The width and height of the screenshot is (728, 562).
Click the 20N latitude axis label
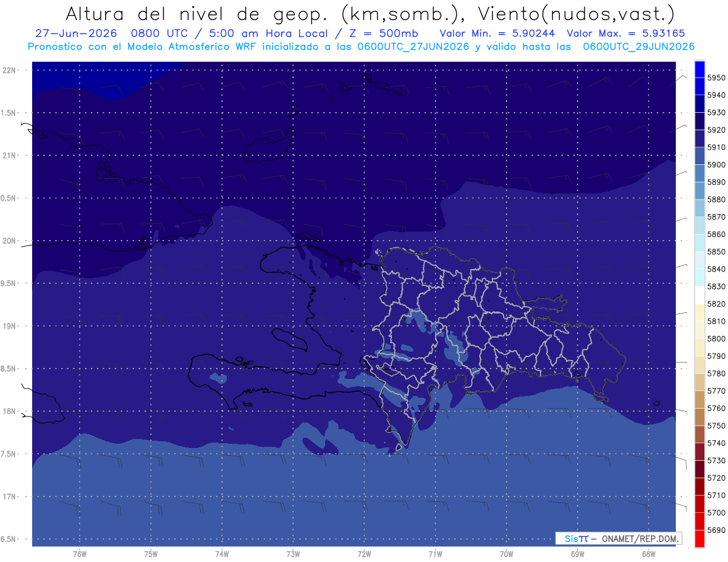[10, 241]
